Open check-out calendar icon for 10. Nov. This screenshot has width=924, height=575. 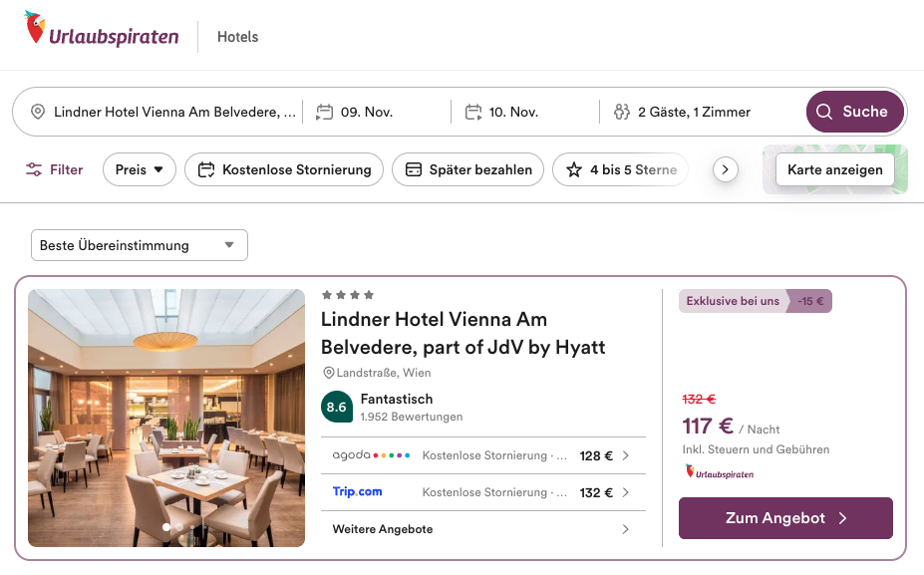[x=473, y=112]
